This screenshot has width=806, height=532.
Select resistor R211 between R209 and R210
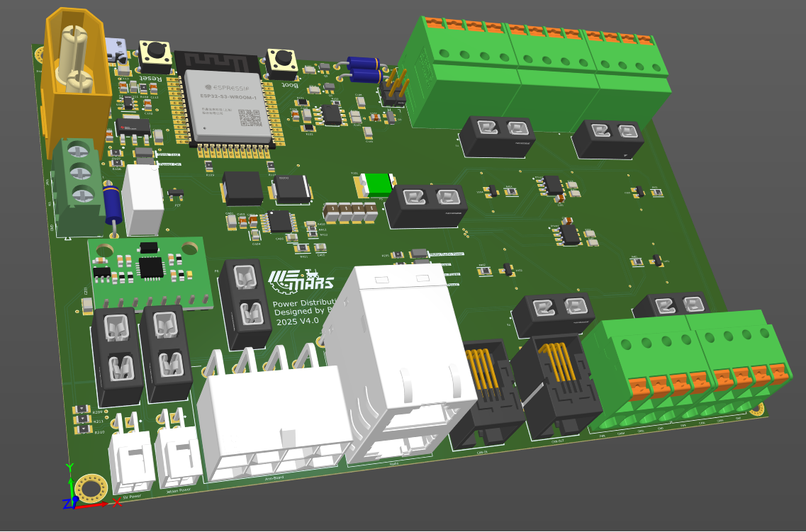[83, 419]
